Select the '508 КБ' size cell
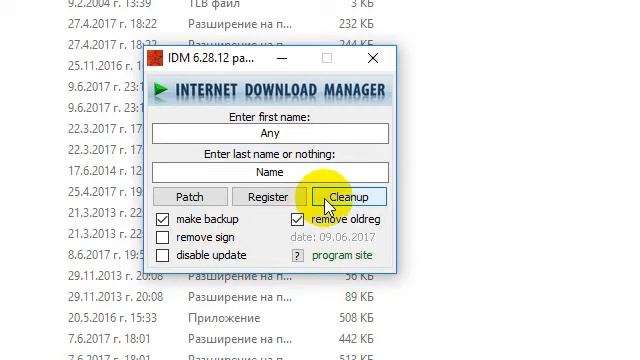The image size is (640, 360). (x=356, y=318)
